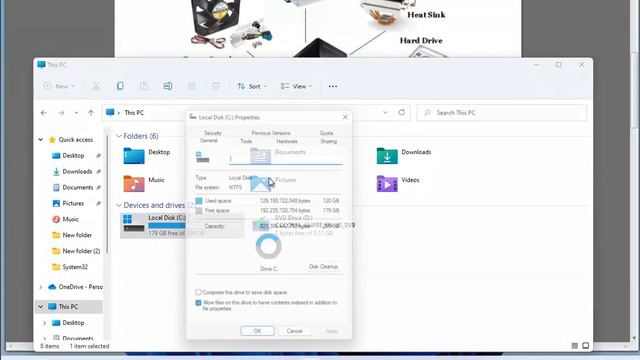Click Apply in the Properties dialog
Image resolution: width=640 pixels, height=360 pixels.
pyautogui.click(x=331, y=331)
